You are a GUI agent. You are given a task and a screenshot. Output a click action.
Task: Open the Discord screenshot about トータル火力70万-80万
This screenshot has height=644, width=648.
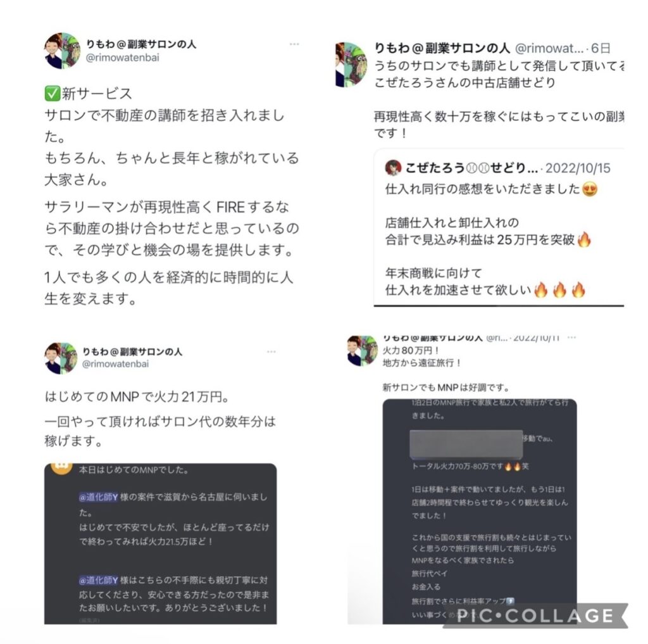(x=480, y=511)
